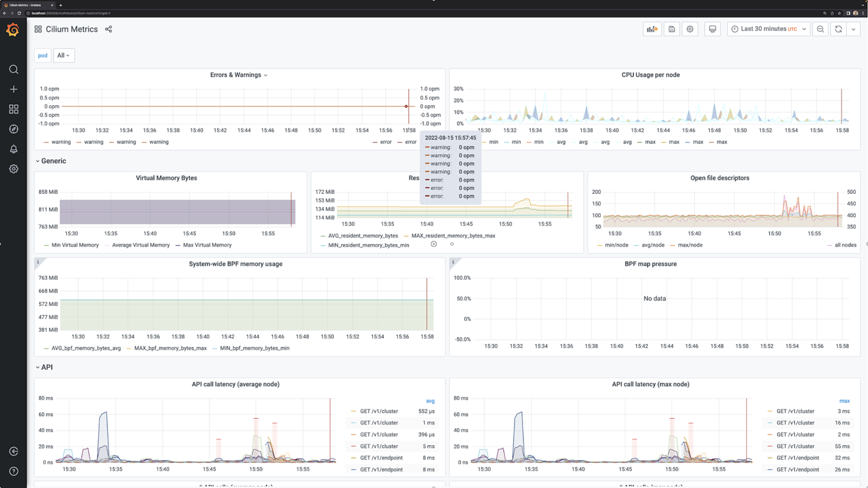Share the dashboard via share icon
Screen dimensions: 868x488
[108, 29]
